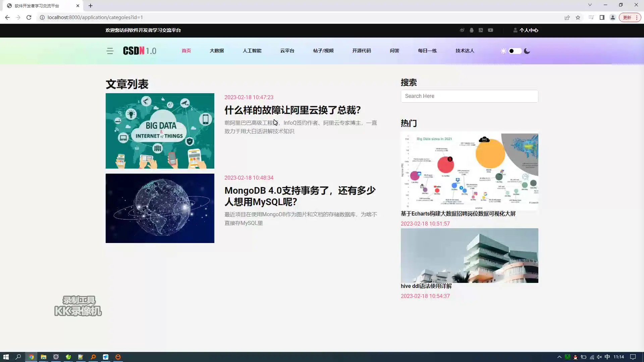Click the Search Here input field
Image resolution: width=644 pixels, height=362 pixels.
click(x=469, y=96)
